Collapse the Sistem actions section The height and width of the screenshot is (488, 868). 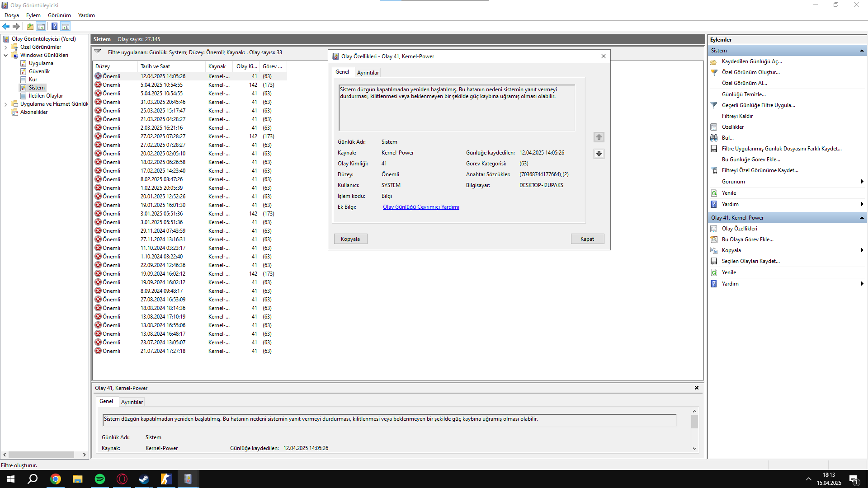tap(862, 51)
